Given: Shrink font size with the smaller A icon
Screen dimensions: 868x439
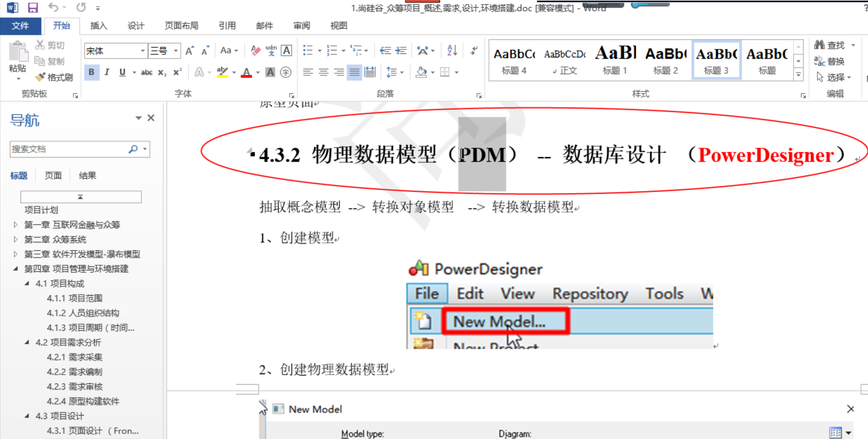Looking at the screenshot, I should click(205, 50).
